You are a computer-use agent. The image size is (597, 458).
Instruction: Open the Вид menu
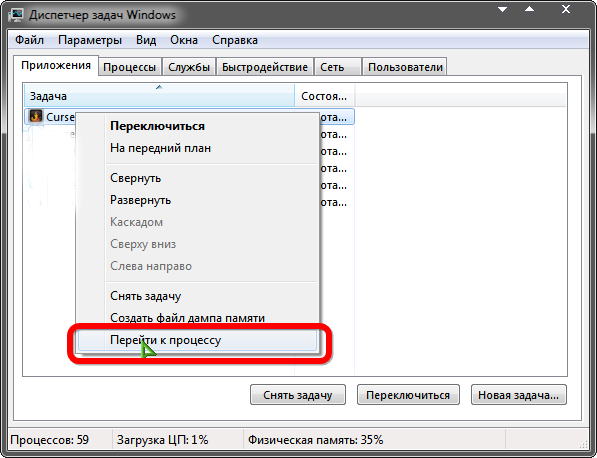146,40
